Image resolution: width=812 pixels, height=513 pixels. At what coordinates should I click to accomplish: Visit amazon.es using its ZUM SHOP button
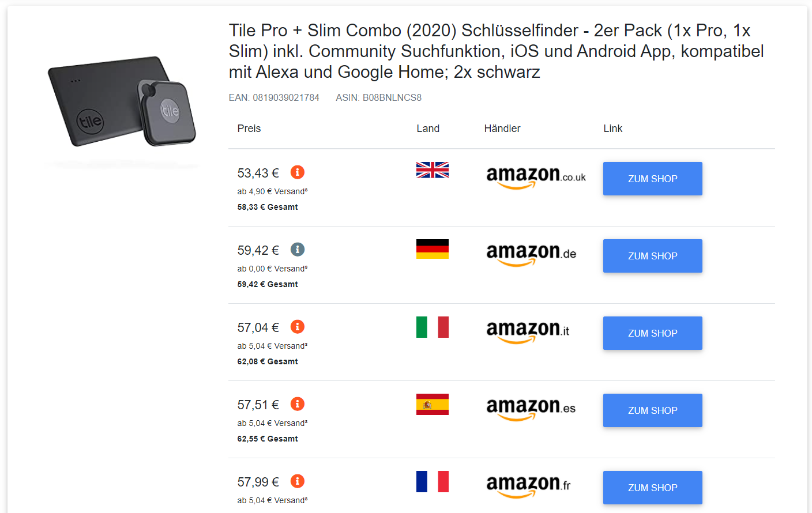coord(652,410)
